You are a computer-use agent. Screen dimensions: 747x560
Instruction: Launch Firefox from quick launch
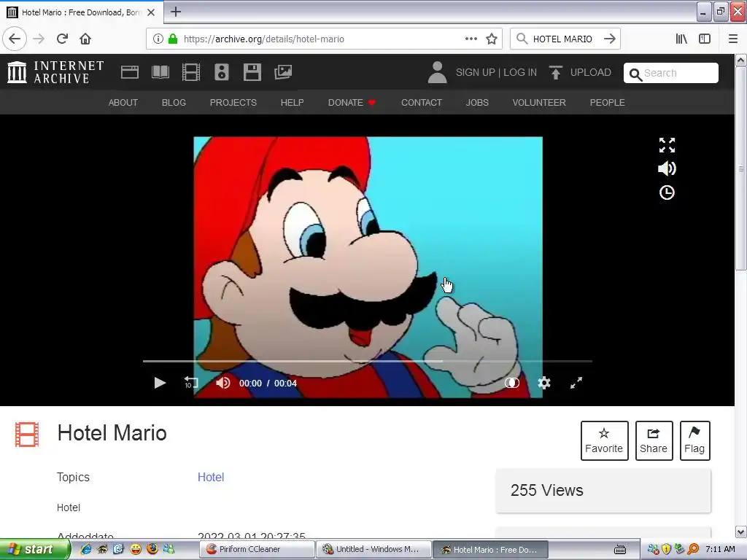click(x=152, y=549)
